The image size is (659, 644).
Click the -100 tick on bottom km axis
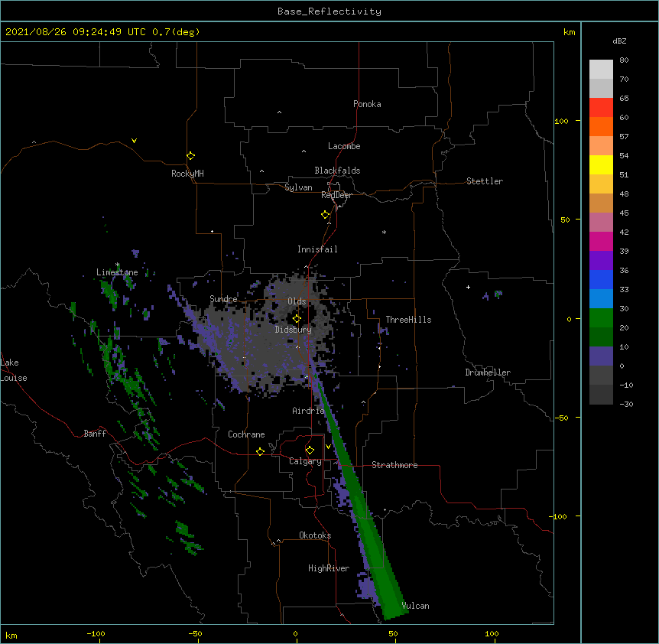tap(96, 634)
